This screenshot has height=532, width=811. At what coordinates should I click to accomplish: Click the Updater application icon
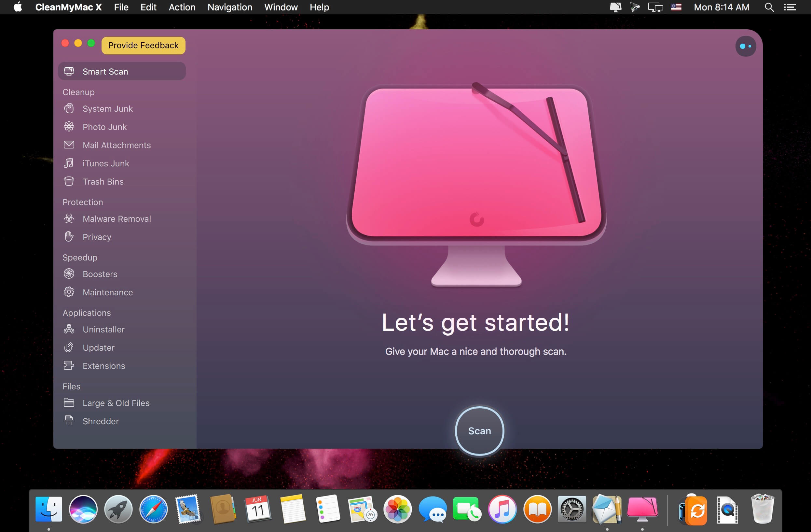(x=69, y=347)
